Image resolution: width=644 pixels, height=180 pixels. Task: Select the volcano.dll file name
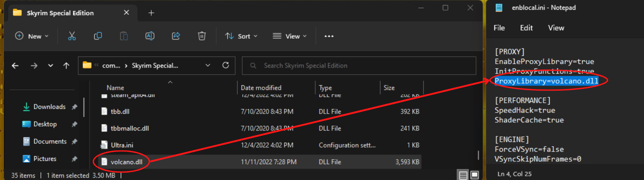tap(127, 162)
